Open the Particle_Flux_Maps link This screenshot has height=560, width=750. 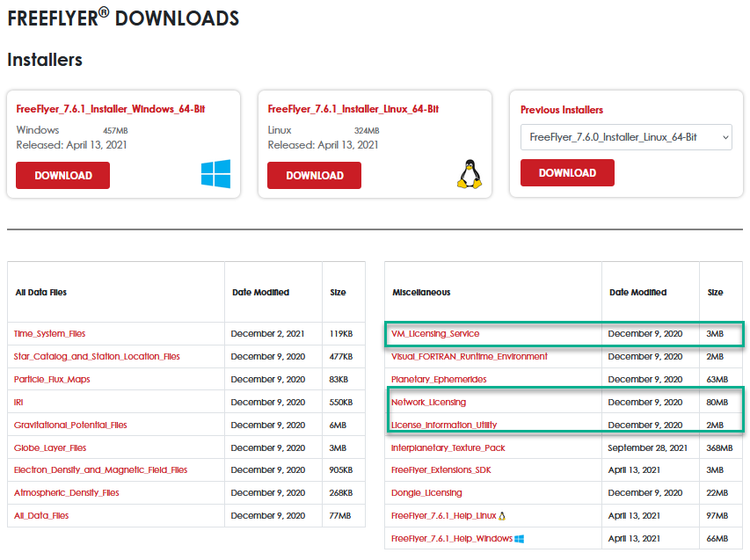52,380
